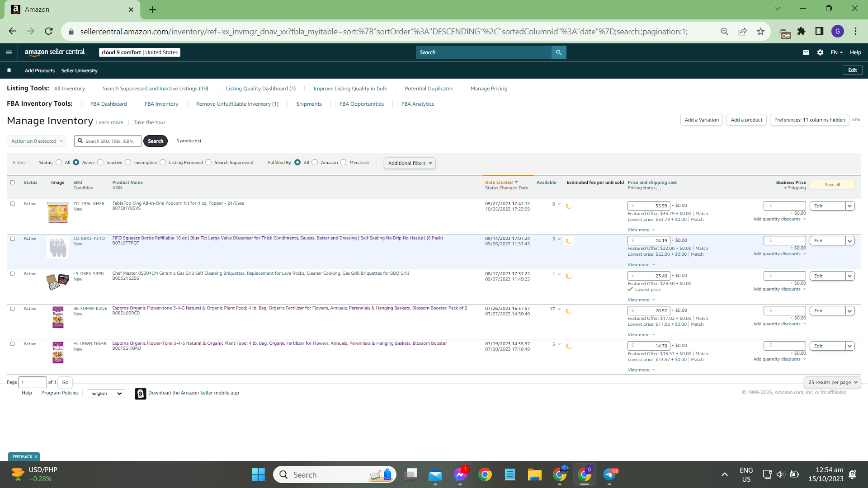The width and height of the screenshot is (868, 488).
Task: Click the Add a Variation button
Action: [x=702, y=120]
